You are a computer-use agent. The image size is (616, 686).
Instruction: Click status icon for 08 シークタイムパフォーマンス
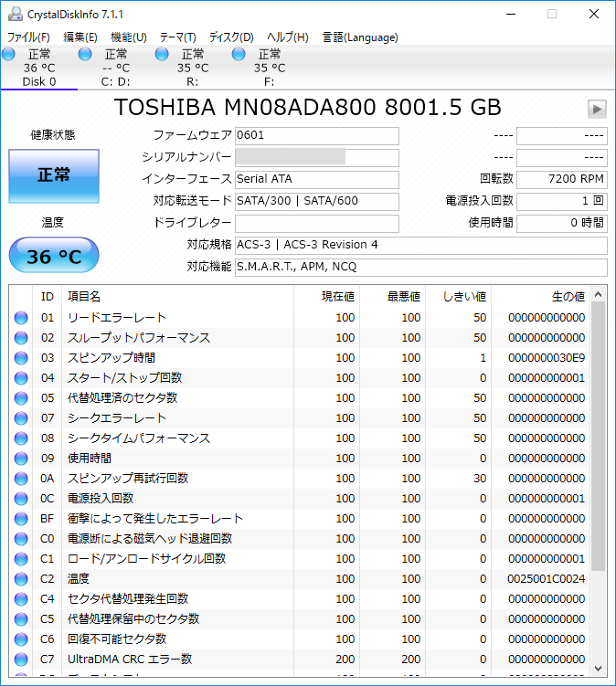[21, 438]
